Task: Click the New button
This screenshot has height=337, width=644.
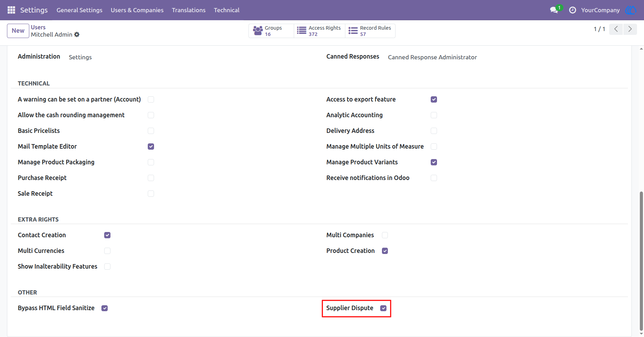Action: [x=18, y=31]
